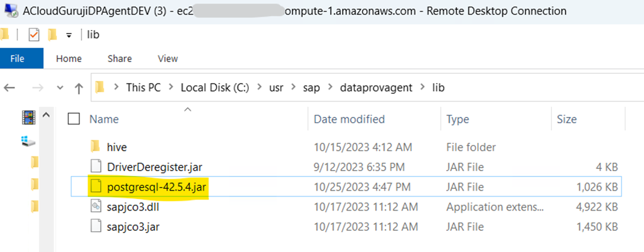
Task: Switch to the View ribbon tab
Action: [167, 58]
